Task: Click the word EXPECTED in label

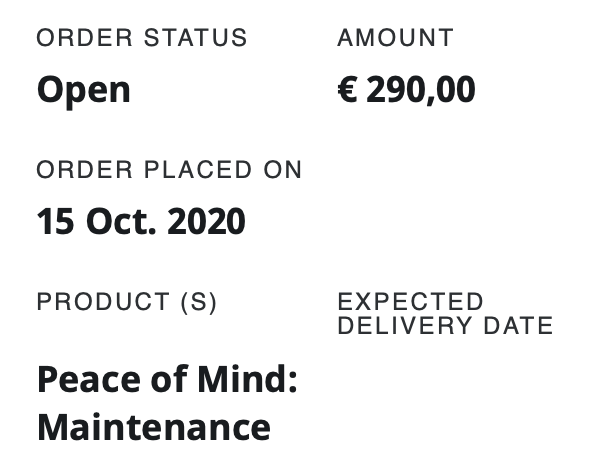Action: [x=411, y=302]
